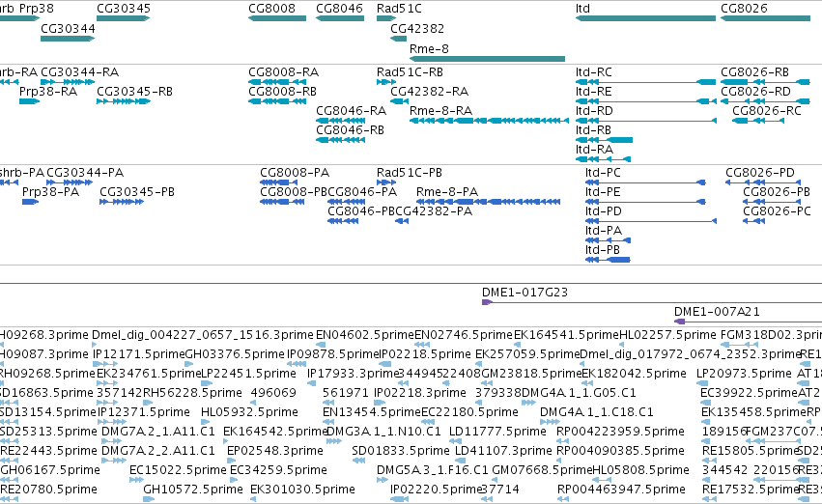Select the long Rme-8 gene bar
Image resolution: width=822 pixels, height=504 pixels.
[487, 59]
